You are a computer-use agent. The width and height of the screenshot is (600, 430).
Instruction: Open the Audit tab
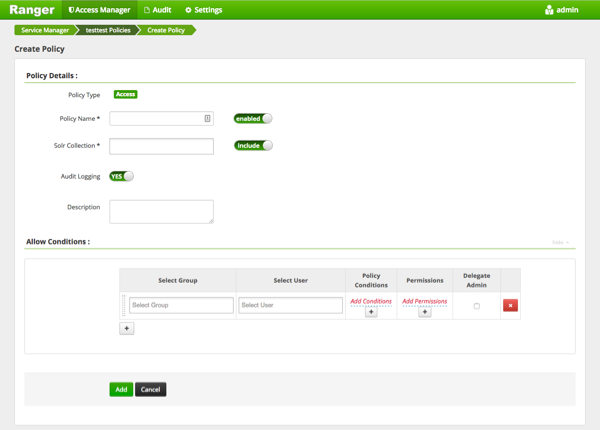point(158,10)
